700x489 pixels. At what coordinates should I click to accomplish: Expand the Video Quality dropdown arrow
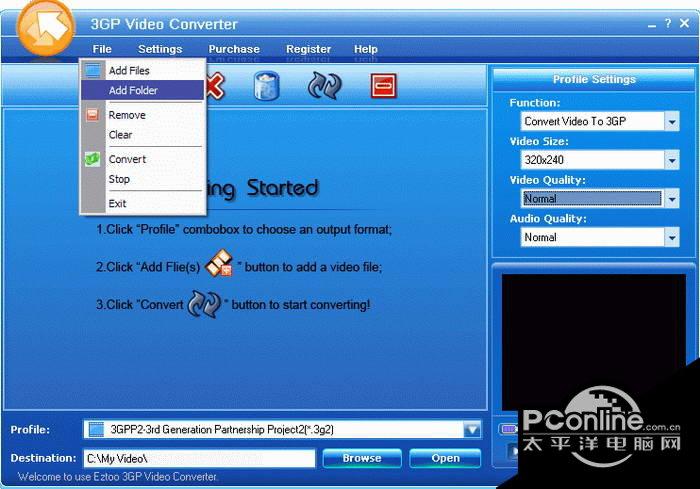pyautogui.click(x=671, y=199)
